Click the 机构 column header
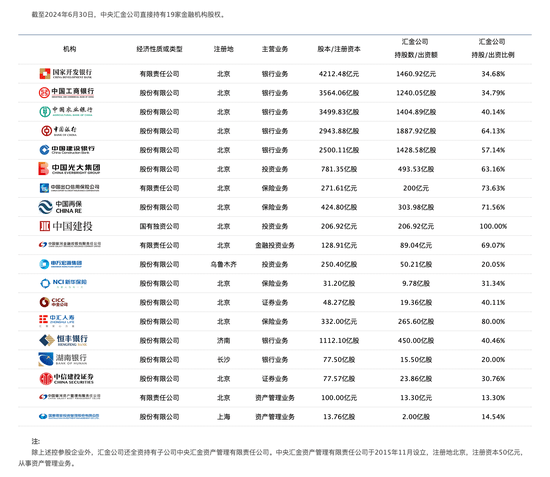Screen dimensions: 550x477 [x=69, y=49]
